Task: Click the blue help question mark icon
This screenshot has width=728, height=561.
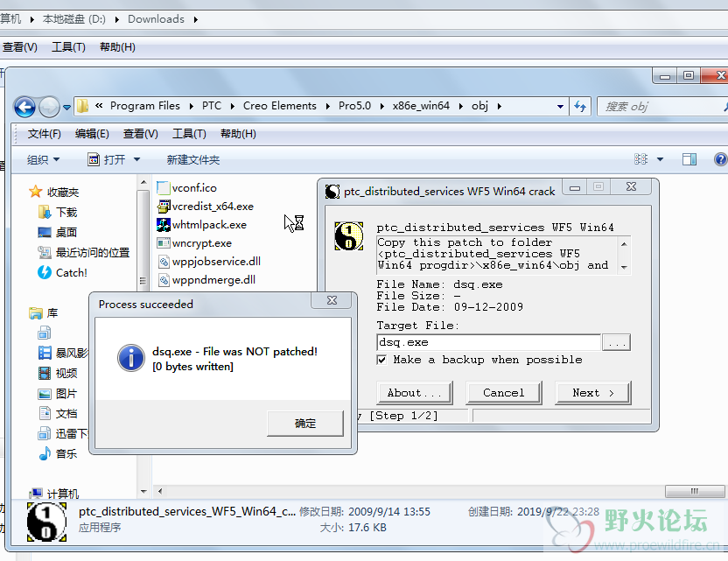Action: point(721,159)
